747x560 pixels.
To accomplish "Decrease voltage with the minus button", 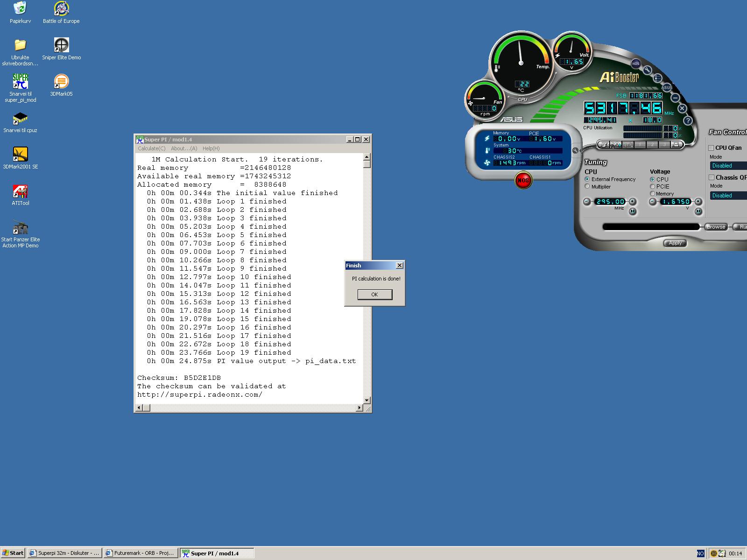I will pos(653,202).
